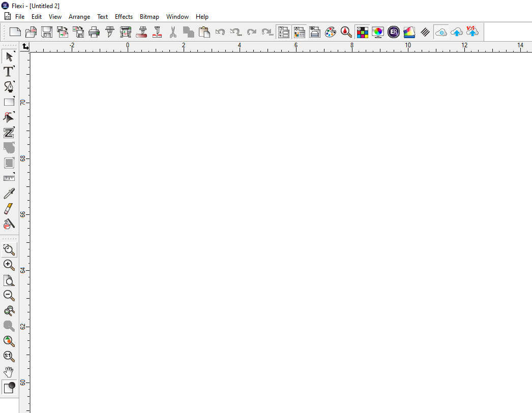
Task: Choose the Eyedropper tool
Action: point(9,194)
